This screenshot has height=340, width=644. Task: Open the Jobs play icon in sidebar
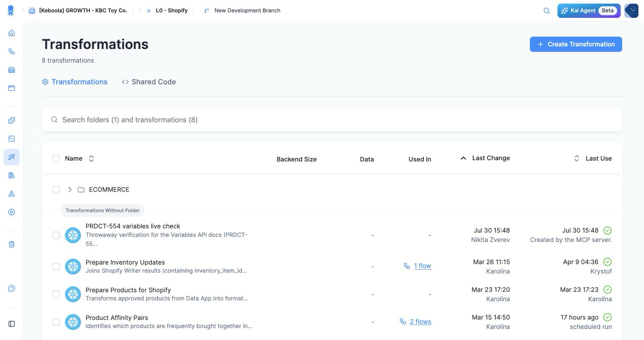11,212
